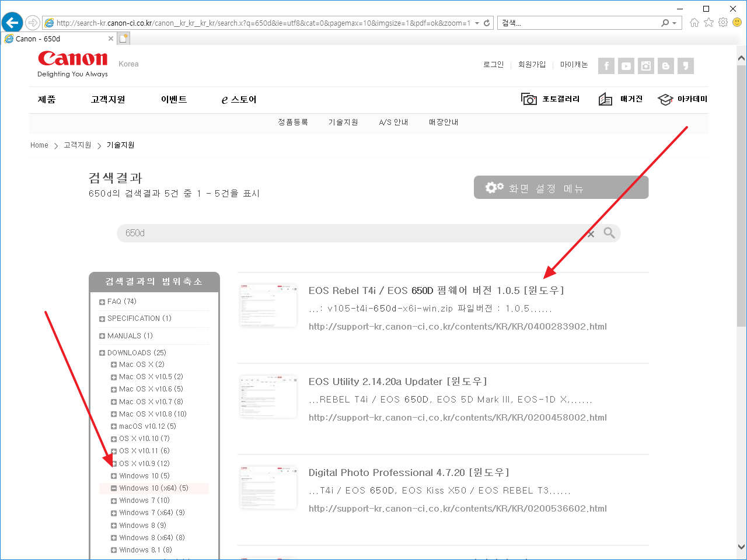
Task: Go back with the browser Back arrow
Action: 12,23
